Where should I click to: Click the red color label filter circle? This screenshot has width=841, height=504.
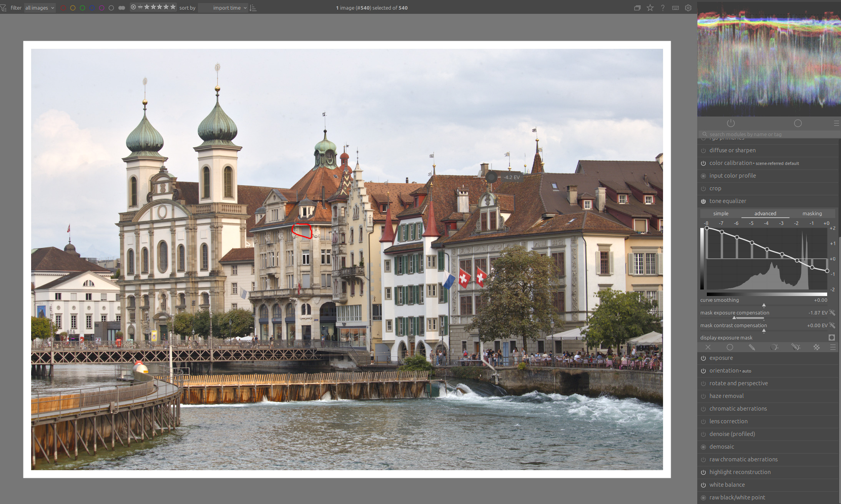click(x=63, y=8)
